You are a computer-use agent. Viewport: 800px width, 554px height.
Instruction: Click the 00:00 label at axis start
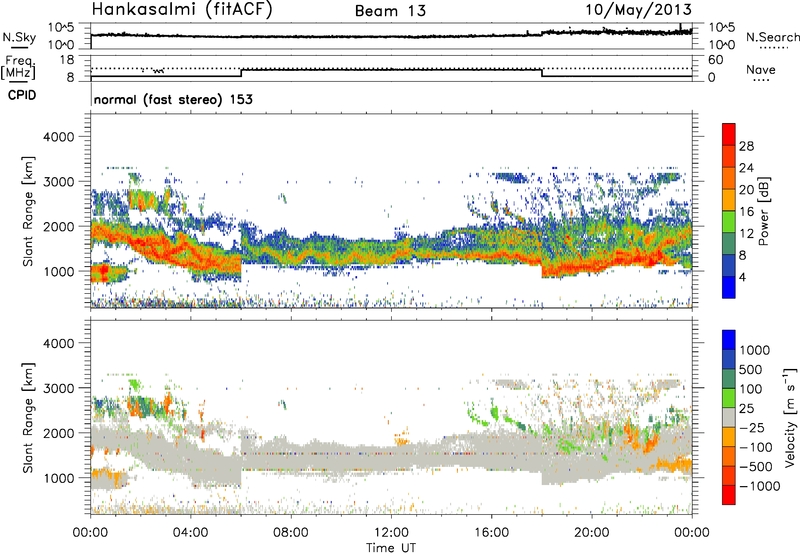pyautogui.click(x=91, y=533)
